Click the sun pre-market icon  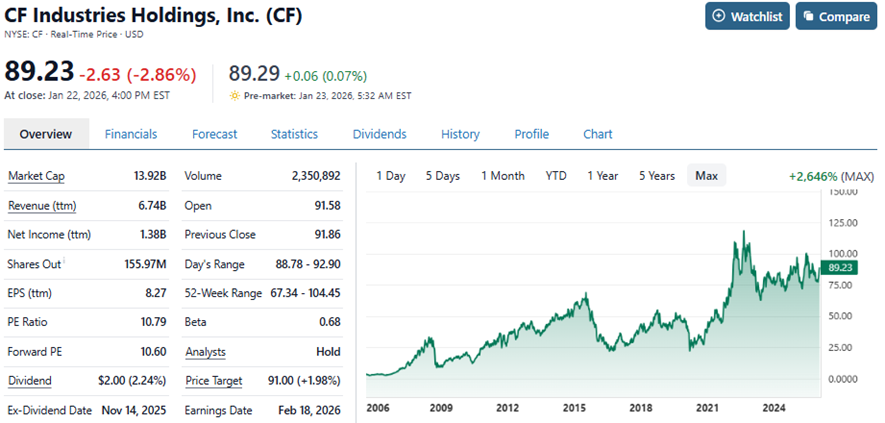(235, 96)
